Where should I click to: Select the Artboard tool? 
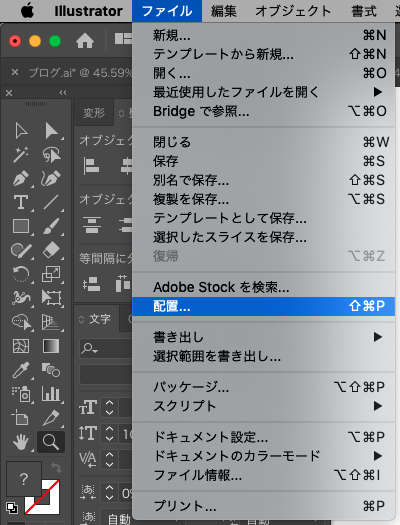click(x=20, y=418)
